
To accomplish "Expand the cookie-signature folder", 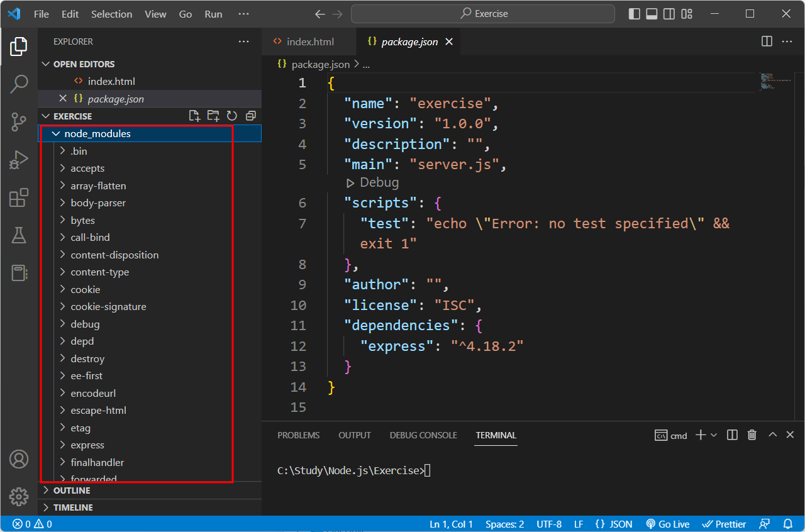I will (150, 306).
